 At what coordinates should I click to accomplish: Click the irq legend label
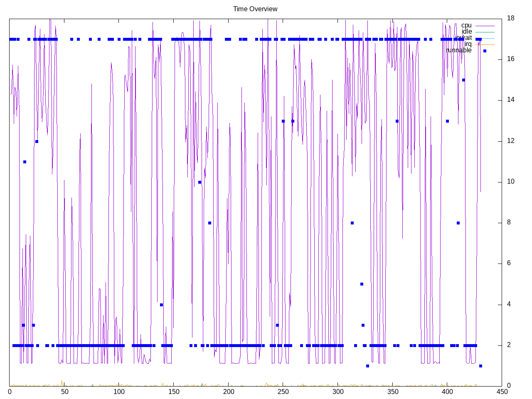point(468,44)
